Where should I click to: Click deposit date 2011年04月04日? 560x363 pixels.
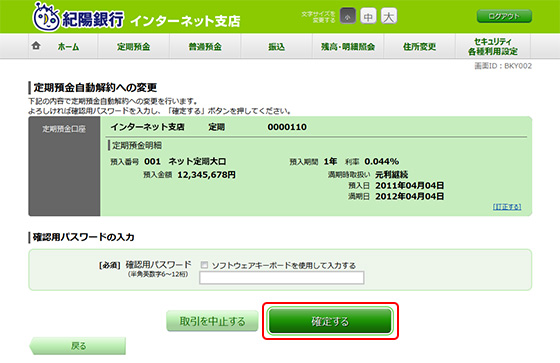click(x=410, y=185)
